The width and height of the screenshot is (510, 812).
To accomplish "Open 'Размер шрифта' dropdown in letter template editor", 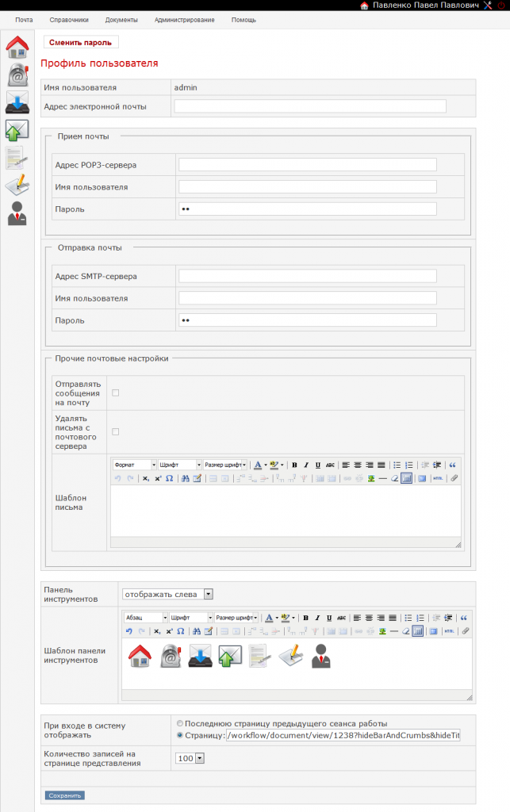I will pos(225,465).
